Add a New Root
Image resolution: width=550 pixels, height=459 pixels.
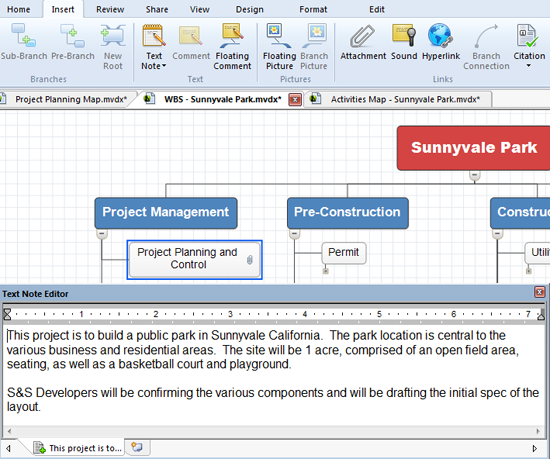113,46
